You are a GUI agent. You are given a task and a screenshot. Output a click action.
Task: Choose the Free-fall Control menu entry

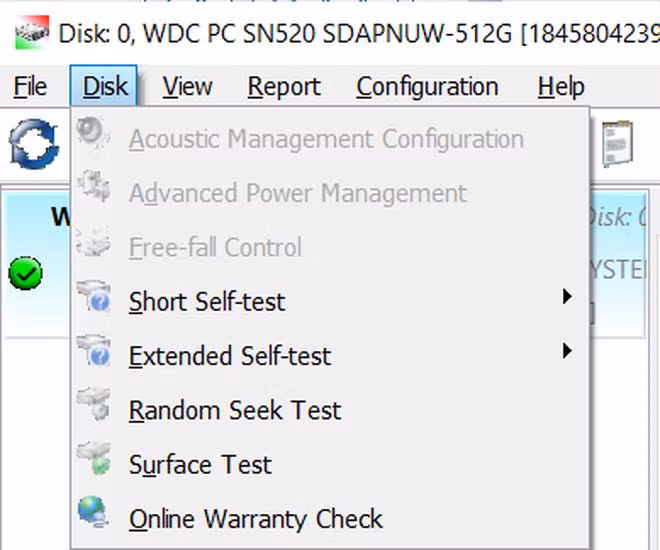coord(215,247)
